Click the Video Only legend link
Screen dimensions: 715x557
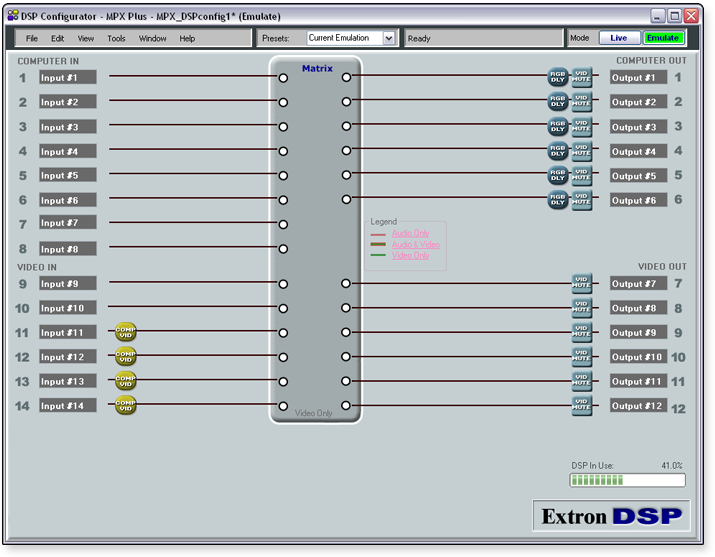410,255
